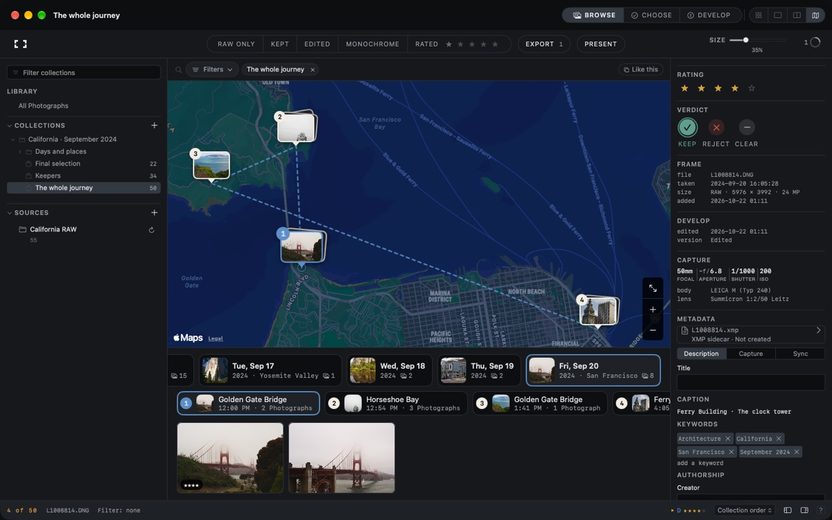Toggle RAW ONLY filter
The width and height of the screenshot is (832, 520).
pos(236,44)
